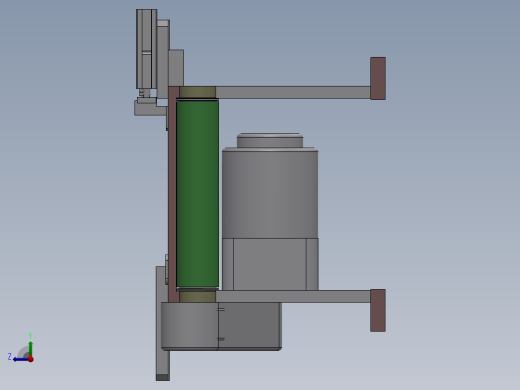Screen dimensions: 520x390
Task: Pick the small cap atop the motor
Action: [270, 140]
